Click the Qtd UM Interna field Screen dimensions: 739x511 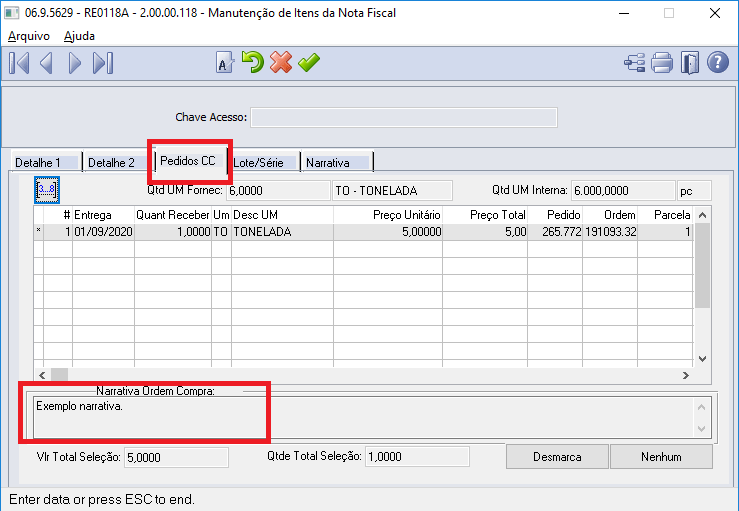tap(623, 190)
